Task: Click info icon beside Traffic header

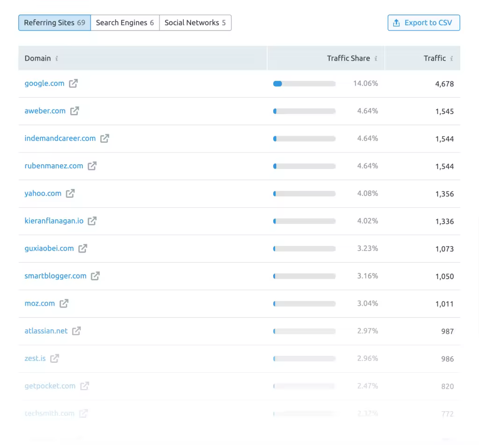Action: coord(451,58)
